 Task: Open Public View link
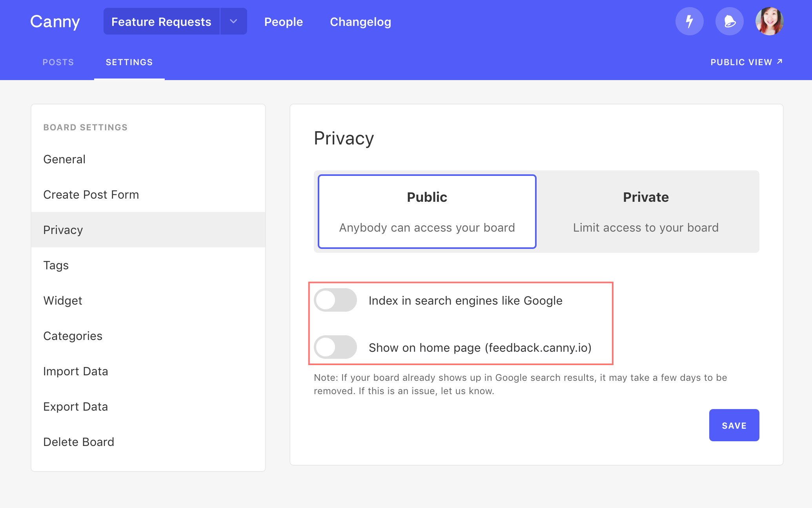(746, 62)
